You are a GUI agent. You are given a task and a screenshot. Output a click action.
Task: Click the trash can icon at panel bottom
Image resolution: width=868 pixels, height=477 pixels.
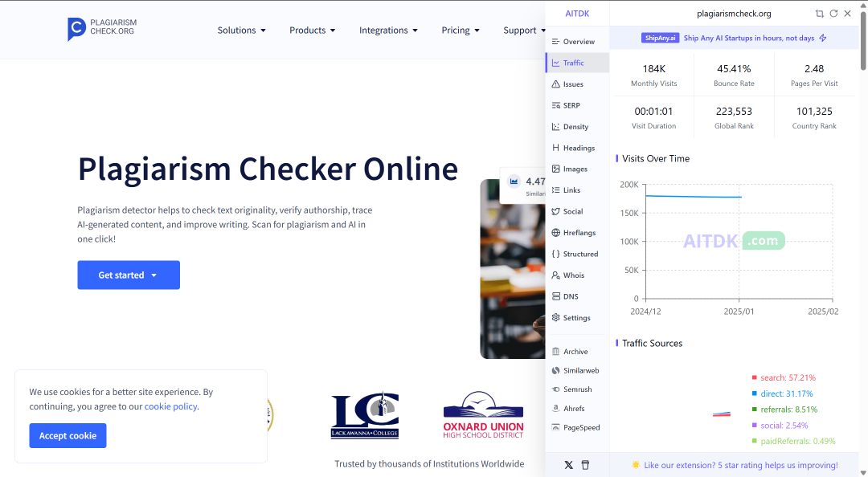pyautogui.click(x=585, y=465)
